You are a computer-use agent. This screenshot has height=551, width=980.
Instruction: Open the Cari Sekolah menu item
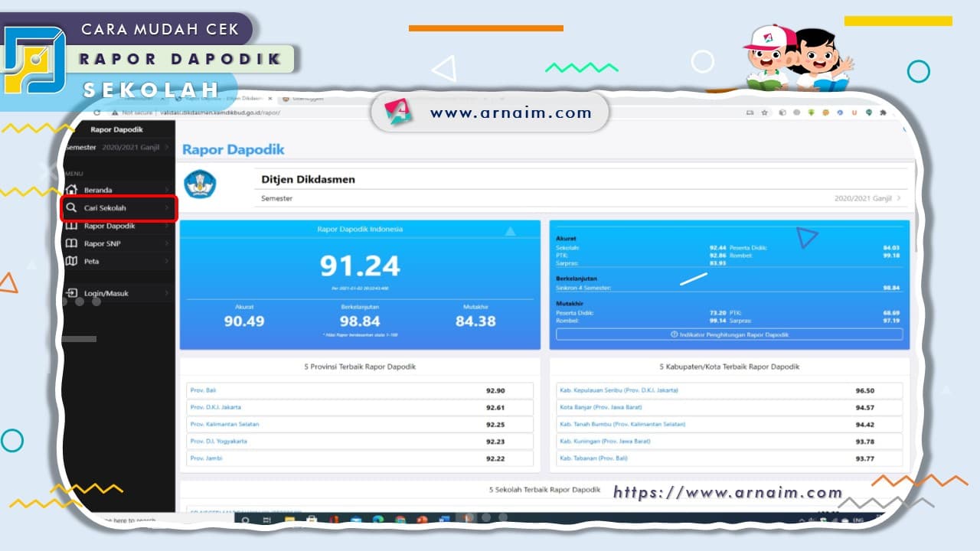[119, 208]
